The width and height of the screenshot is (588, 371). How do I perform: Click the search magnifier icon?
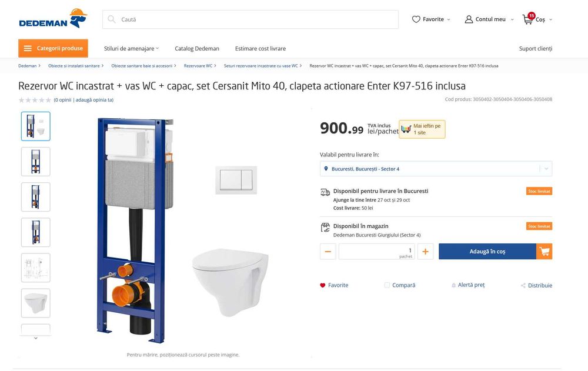coord(111,19)
